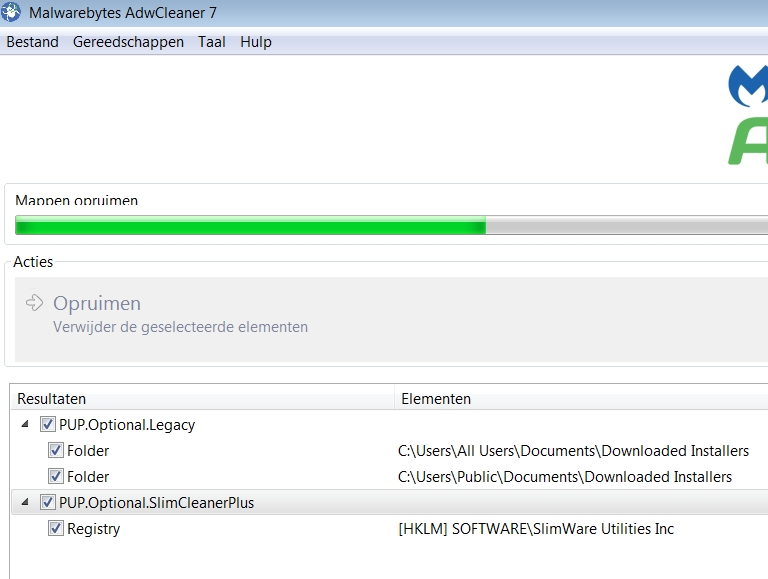Click the arrow icon next to Opruimen

(x=34, y=303)
